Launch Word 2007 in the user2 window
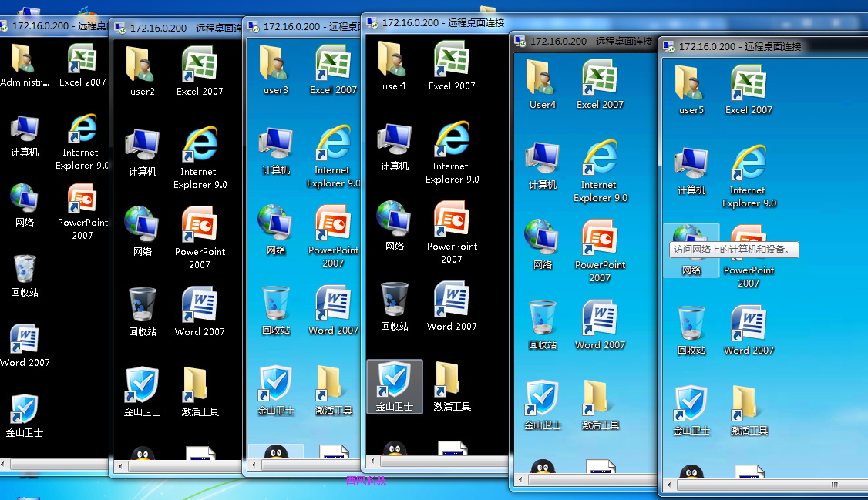 [200, 312]
